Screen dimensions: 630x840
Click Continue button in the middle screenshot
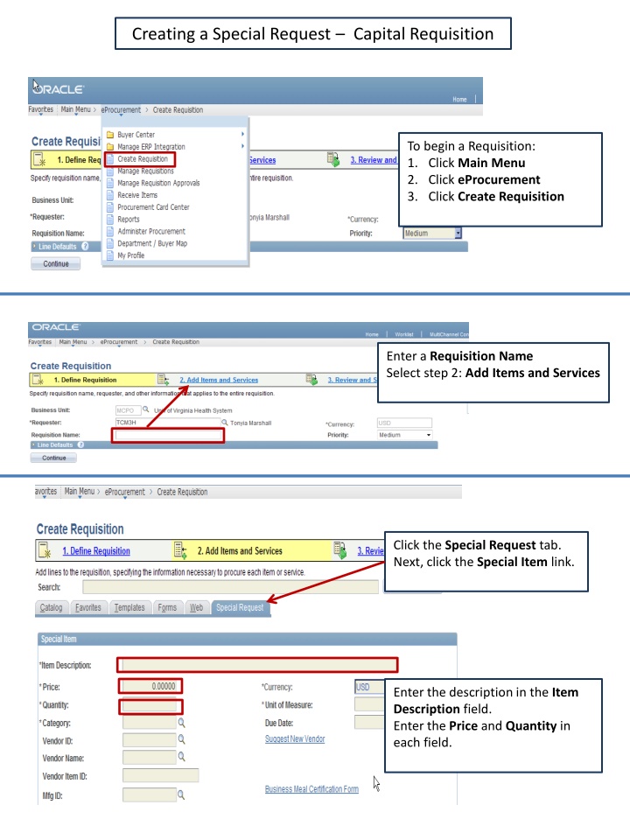(x=53, y=458)
